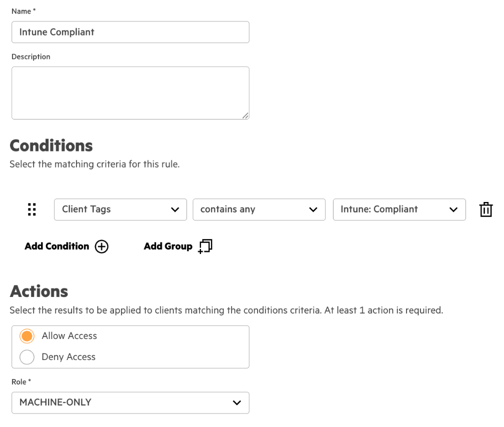
Task: Click the Name field containing 'Intune Compliant'
Action: click(x=130, y=32)
